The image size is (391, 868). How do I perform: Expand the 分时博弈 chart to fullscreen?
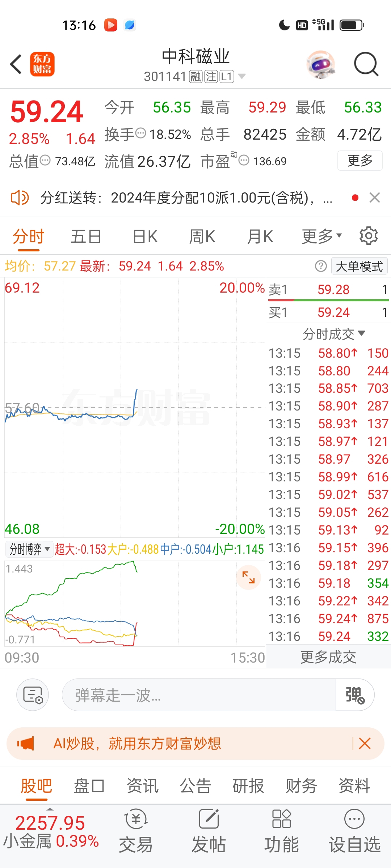click(x=249, y=577)
